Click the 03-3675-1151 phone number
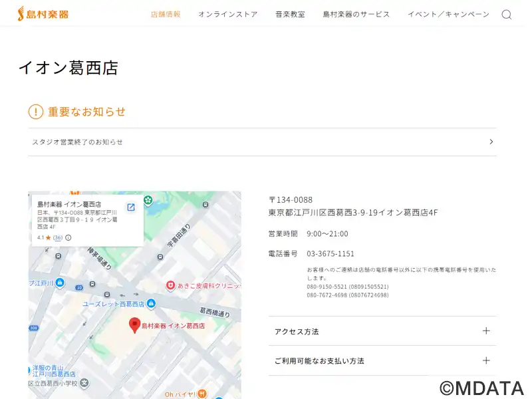The height and width of the screenshot is (399, 532). [x=330, y=253]
